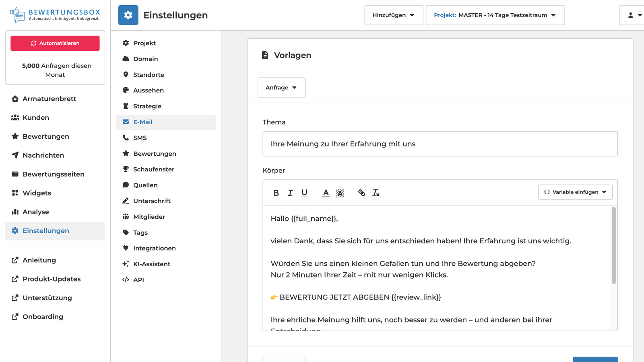Open the text color picker
644x362 pixels.
[326, 193]
